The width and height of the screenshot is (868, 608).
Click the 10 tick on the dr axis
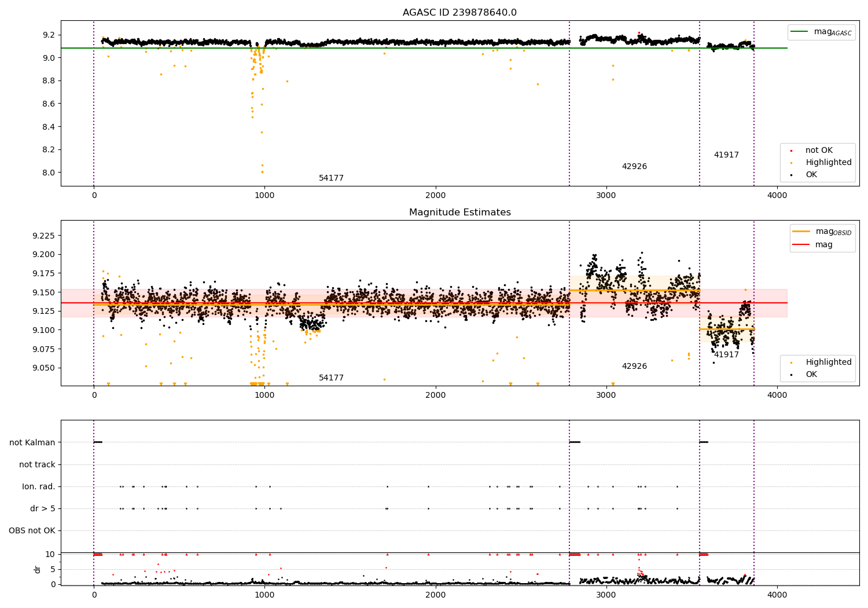50,554
